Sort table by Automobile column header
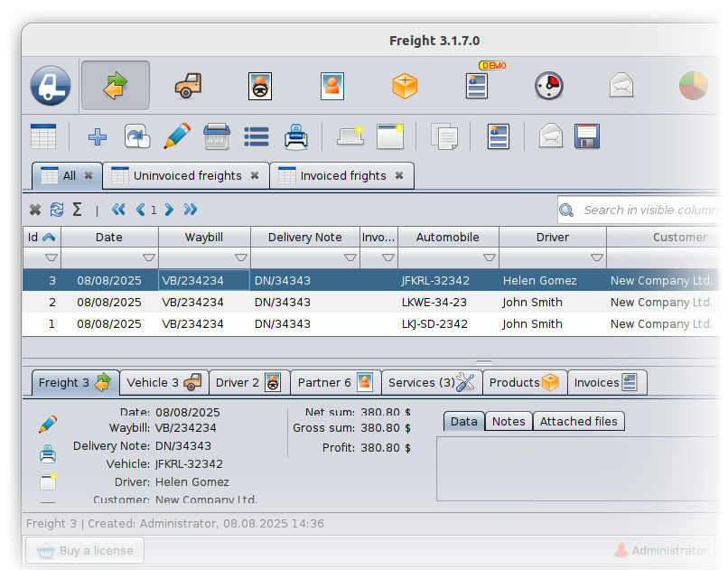This screenshot has height=570, width=728. [x=448, y=238]
